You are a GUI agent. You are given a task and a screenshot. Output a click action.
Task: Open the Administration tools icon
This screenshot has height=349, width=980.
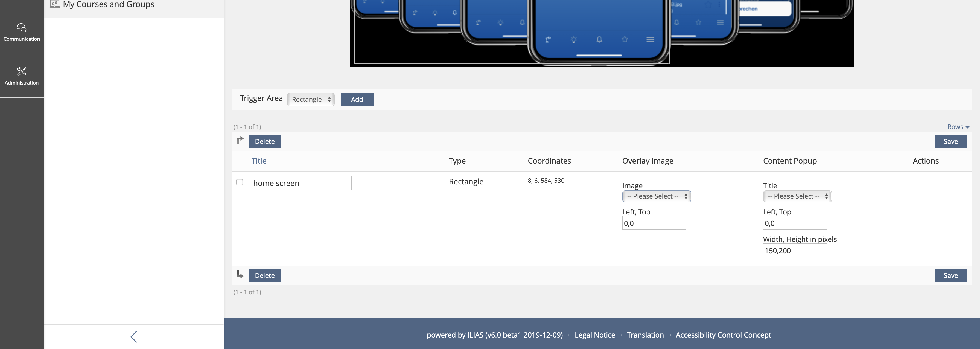pyautogui.click(x=22, y=72)
